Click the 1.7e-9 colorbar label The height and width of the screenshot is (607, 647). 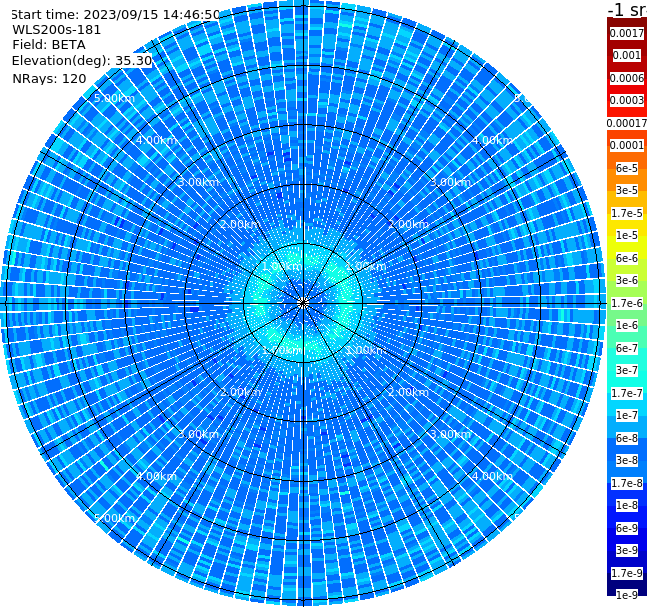(x=627, y=573)
